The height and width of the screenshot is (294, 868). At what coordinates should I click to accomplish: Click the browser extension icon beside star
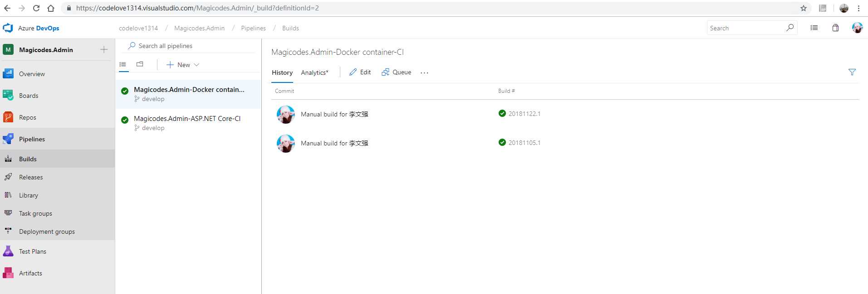823,8
